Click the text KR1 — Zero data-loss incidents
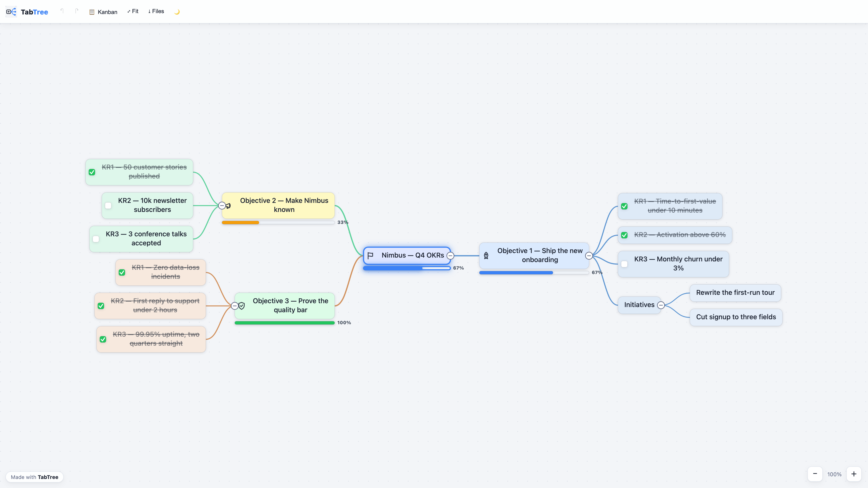 [x=165, y=272]
